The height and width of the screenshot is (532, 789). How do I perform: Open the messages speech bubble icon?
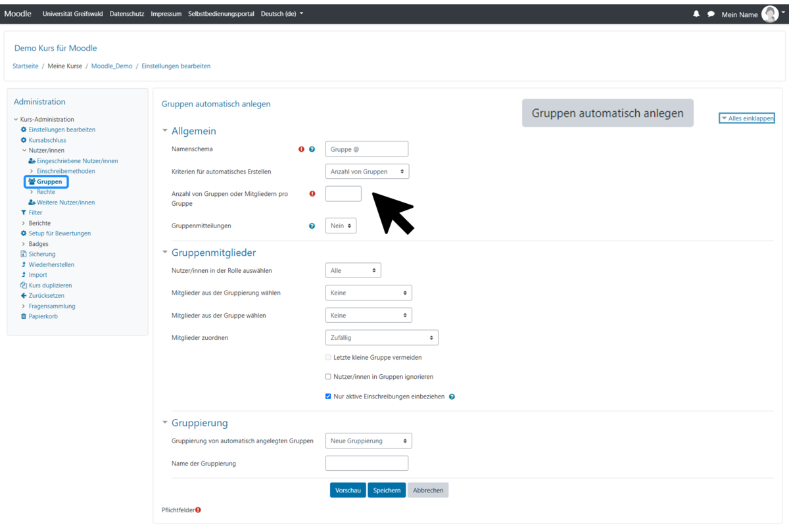pos(711,14)
